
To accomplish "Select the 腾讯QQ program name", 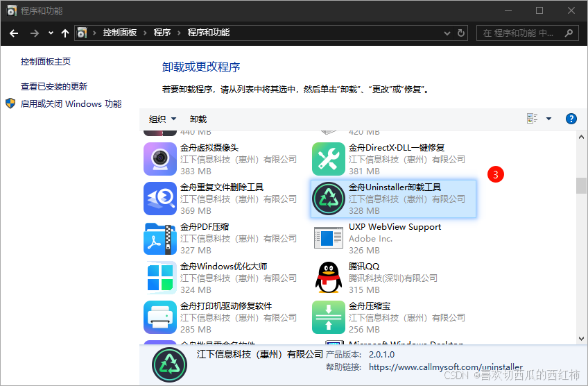I will click(364, 266).
